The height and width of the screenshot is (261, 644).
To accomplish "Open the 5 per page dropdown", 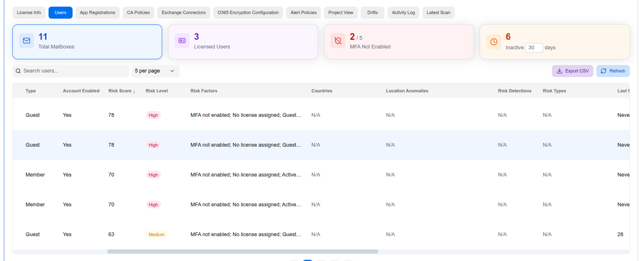I will [x=155, y=71].
